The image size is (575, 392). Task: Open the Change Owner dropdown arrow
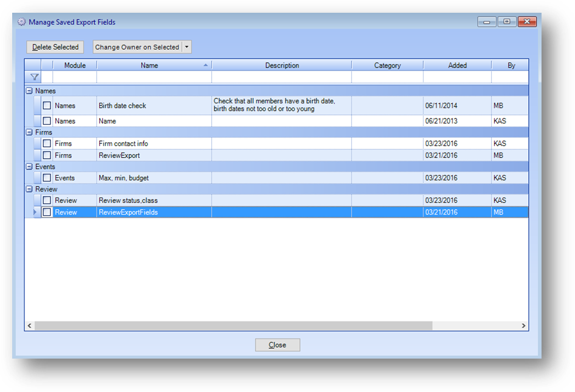tap(187, 47)
